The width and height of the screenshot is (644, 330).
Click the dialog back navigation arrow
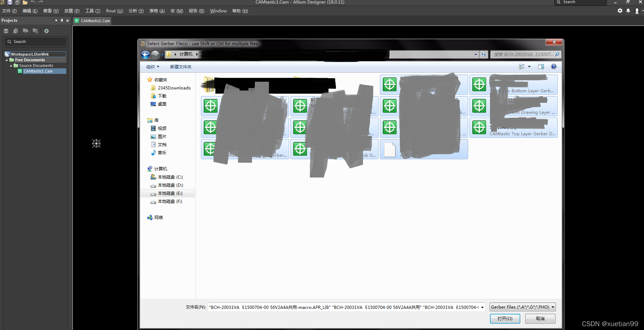145,55
